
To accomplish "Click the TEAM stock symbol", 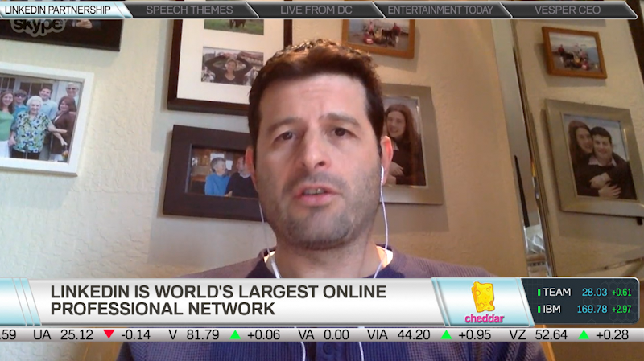I will [557, 292].
